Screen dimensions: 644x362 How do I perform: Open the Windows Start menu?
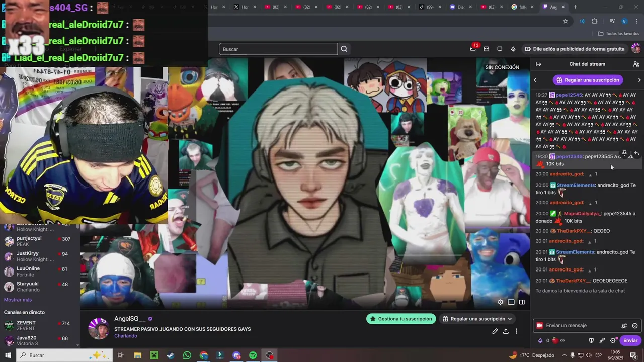(8, 355)
